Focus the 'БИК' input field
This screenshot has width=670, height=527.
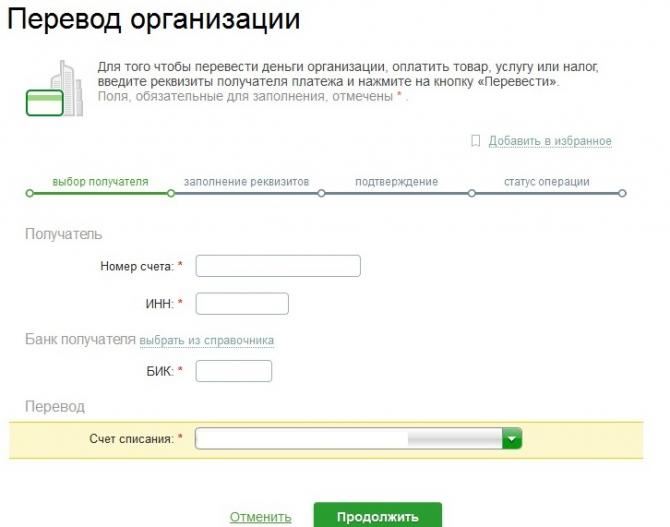[x=234, y=371]
